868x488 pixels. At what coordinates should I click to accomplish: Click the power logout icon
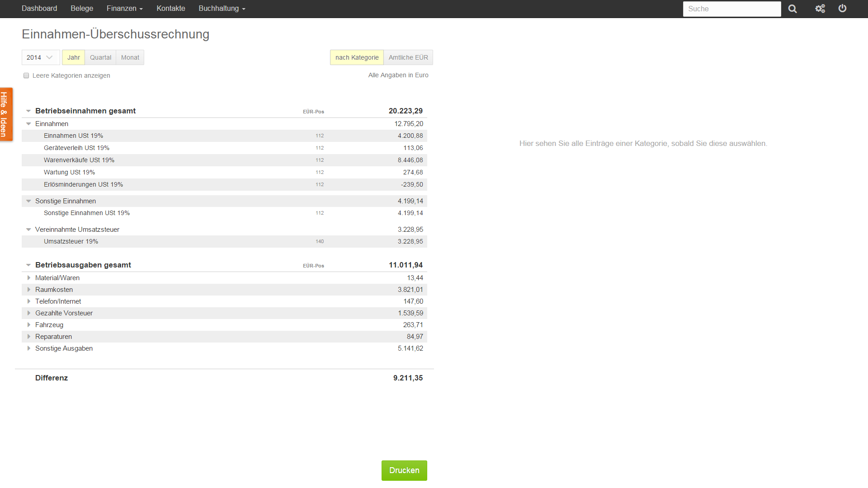tap(842, 9)
